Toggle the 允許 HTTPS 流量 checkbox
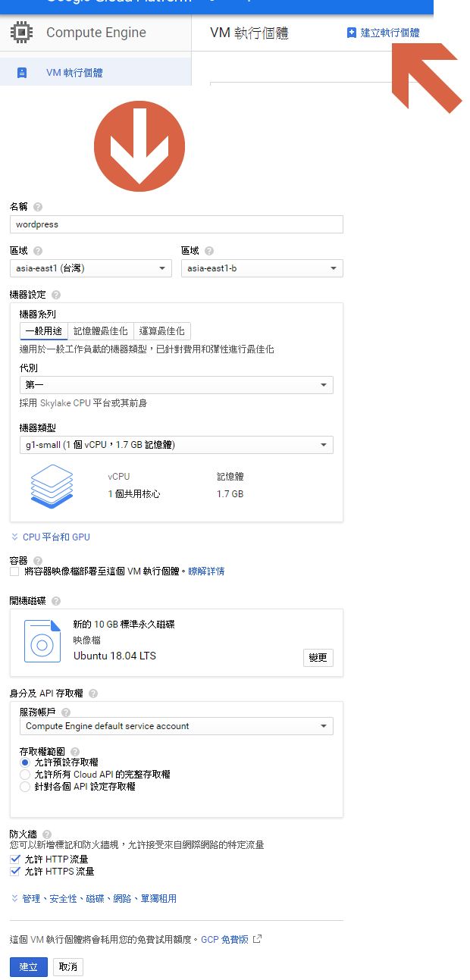470x980 pixels. pos(15,872)
